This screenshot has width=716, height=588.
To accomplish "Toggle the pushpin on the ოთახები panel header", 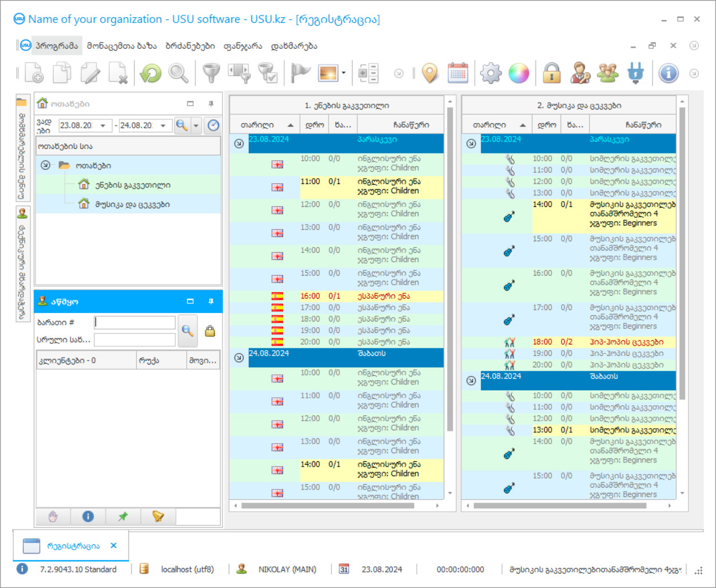I will tap(211, 104).
